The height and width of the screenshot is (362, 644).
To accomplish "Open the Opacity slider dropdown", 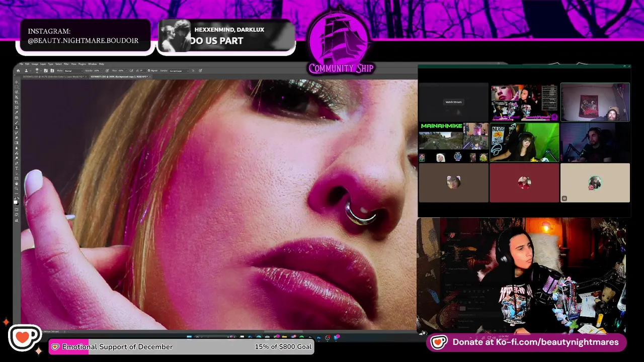I will (102, 71).
